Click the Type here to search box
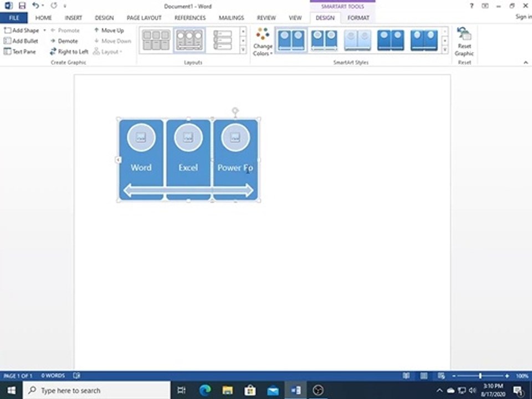Image resolution: width=532 pixels, height=399 pixels. coord(96,390)
